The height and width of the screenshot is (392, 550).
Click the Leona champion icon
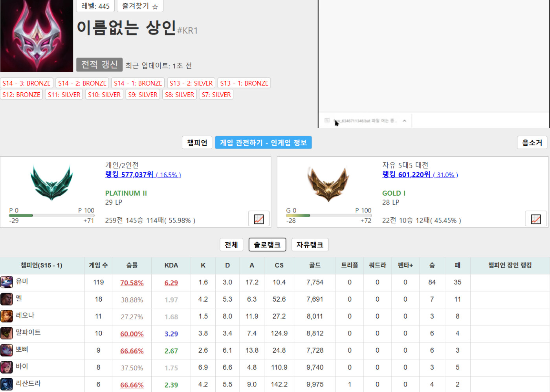click(x=7, y=316)
